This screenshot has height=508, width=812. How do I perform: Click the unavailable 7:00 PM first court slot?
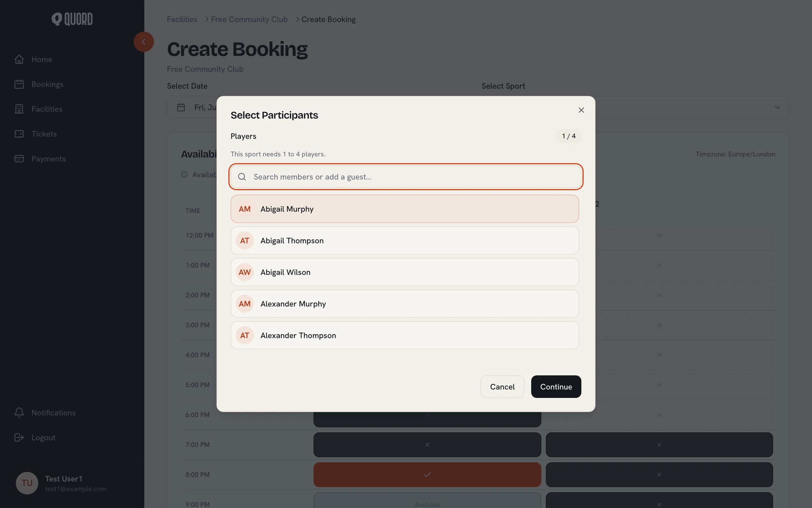click(x=427, y=445)
